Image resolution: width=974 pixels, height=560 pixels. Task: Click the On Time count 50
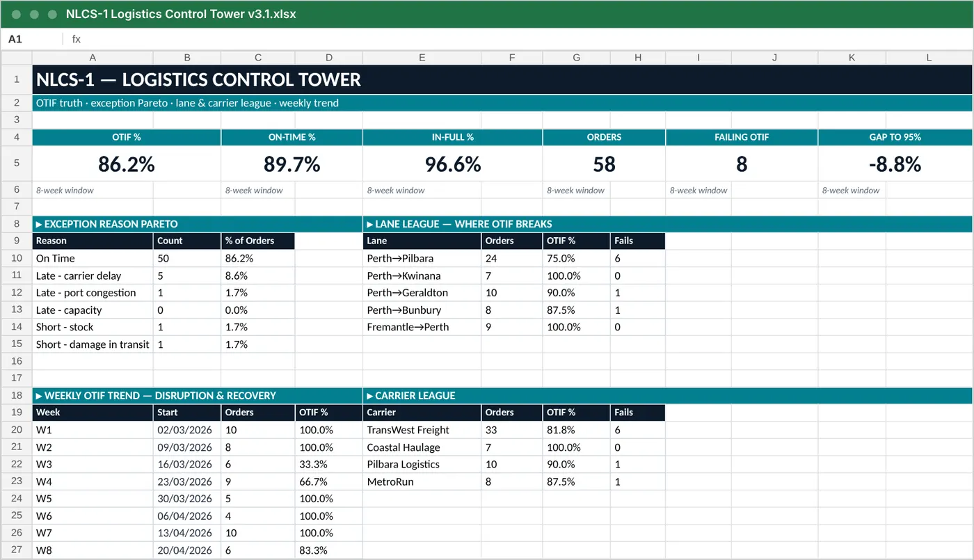pyautogui.click(x=187, y=258)
